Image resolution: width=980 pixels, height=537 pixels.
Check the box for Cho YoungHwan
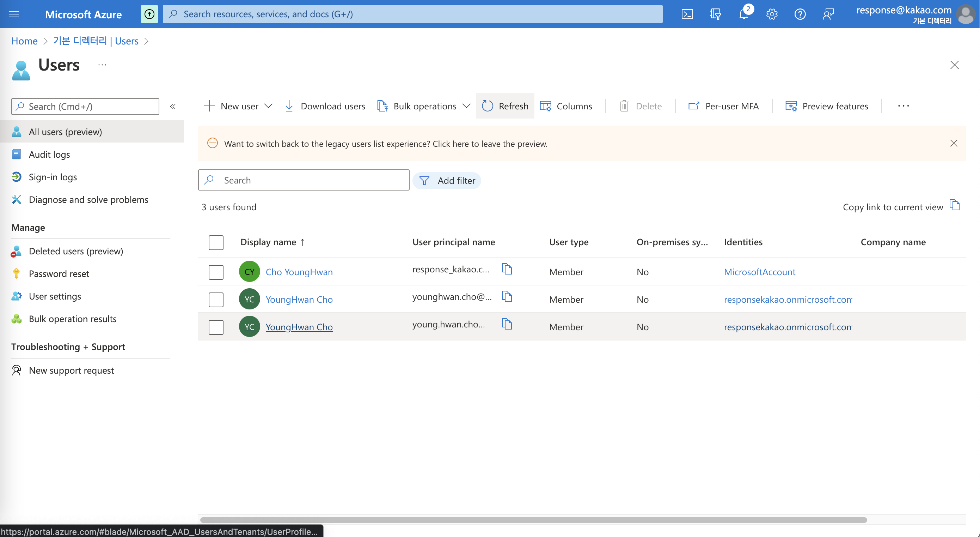tap(216, 272)
